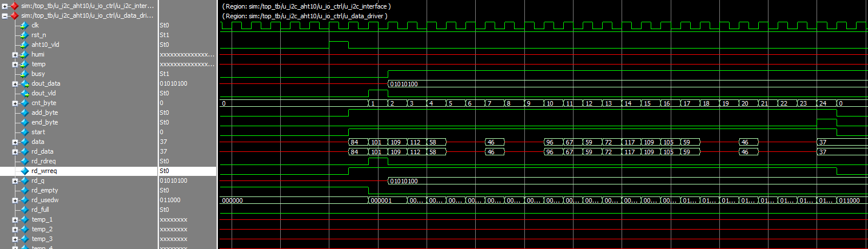Click the red diamond icon of u_data_dri divider
The height and width of the screenshot is (249, 868).
[x=14, y=15]
